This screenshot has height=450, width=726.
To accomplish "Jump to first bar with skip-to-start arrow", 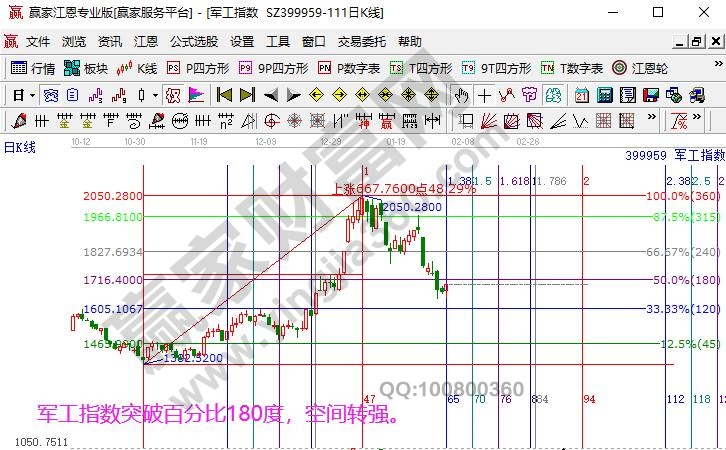I will [x=224, y=95].
